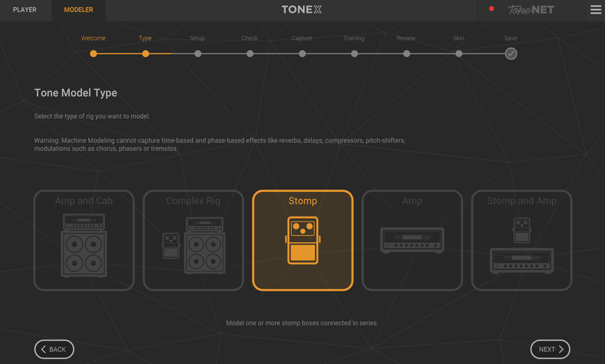The width and height of the screenshot is (605, 364).
Task: Choose the Complex Rig model card
Action: pos(194,240)
